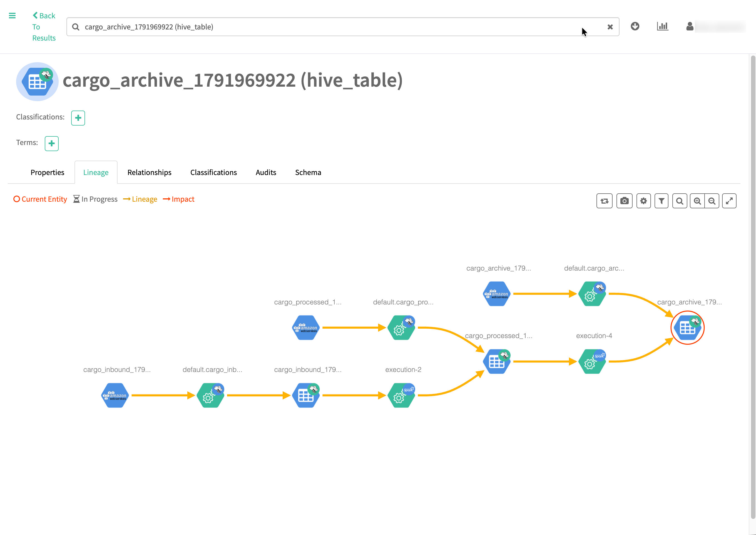Expand lineage graph to fullscreen
This screenshot has height=535, width=756.
(x=729, y=201)
